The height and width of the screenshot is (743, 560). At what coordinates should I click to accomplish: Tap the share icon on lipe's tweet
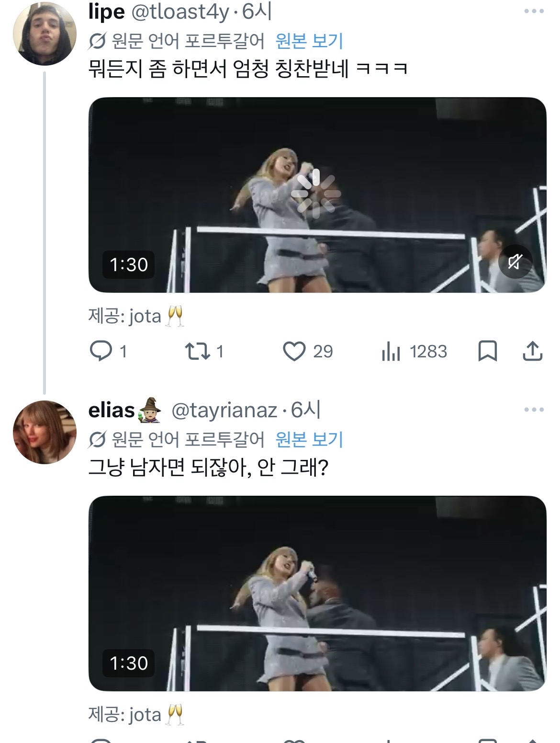coord(532,351)
